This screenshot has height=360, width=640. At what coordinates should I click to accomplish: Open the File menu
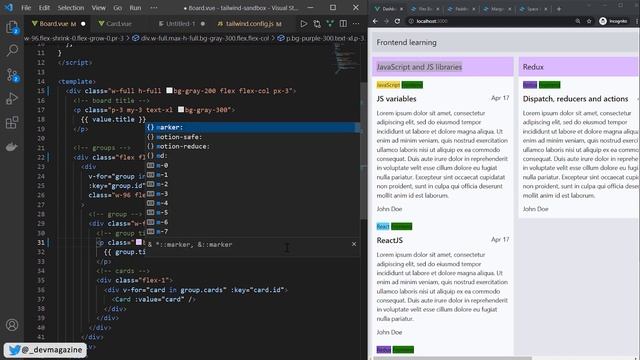(x=26, y=8)
